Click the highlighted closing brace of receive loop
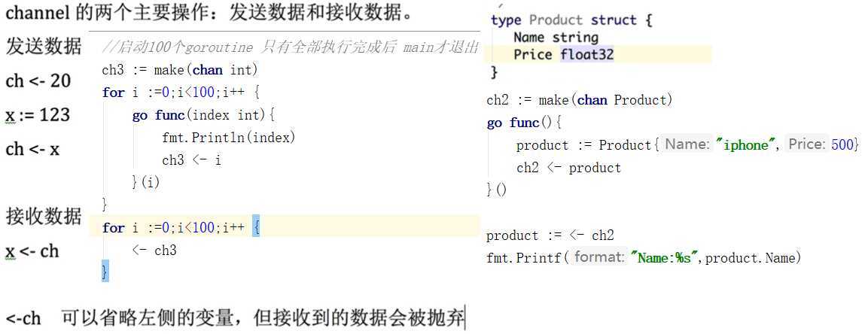 (105, 272)
